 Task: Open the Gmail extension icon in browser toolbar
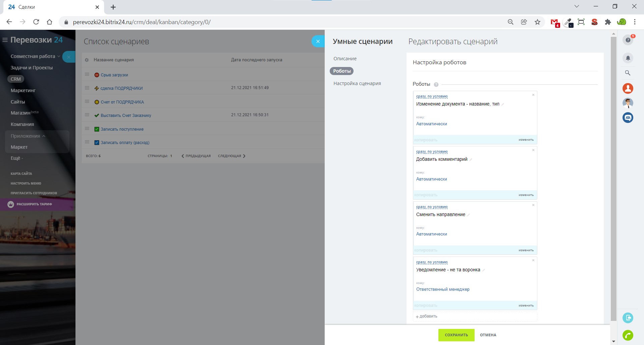pyautogui.click(x=555, y=22)
